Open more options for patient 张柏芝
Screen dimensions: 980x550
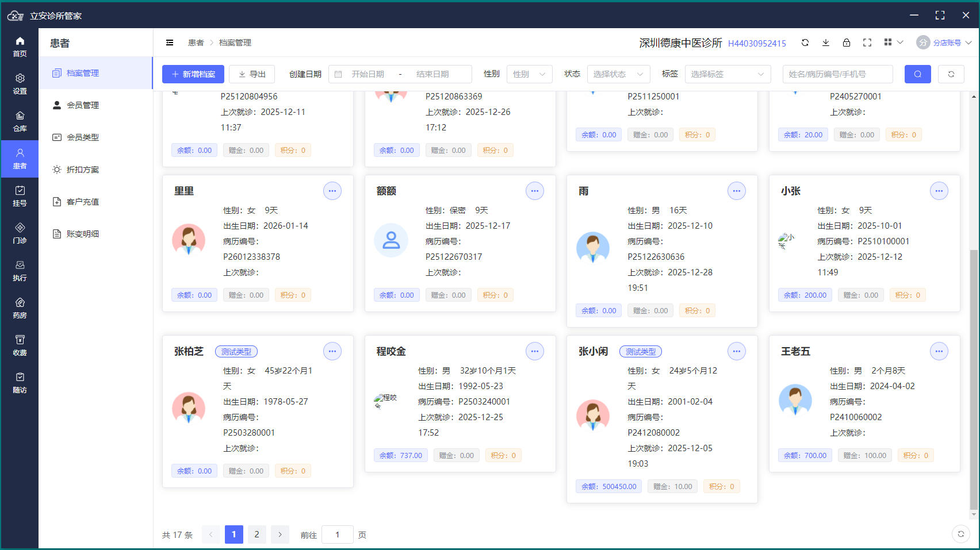click(x=332, y=351)
